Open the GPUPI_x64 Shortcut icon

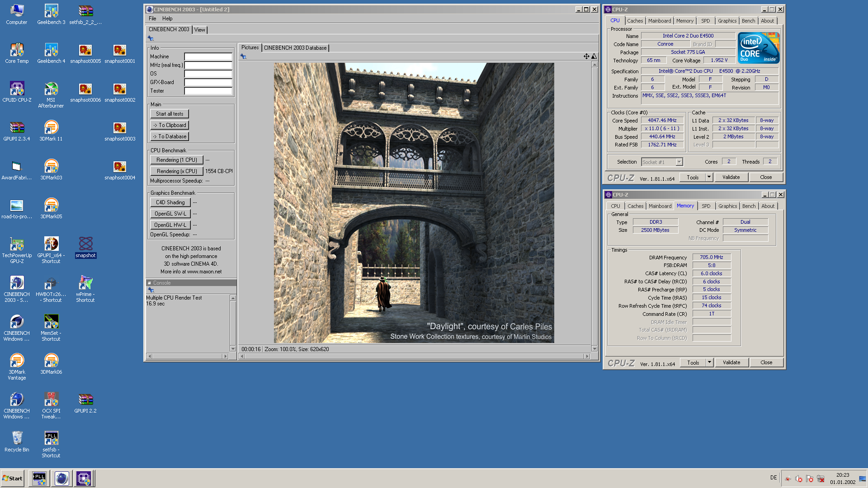51,250
